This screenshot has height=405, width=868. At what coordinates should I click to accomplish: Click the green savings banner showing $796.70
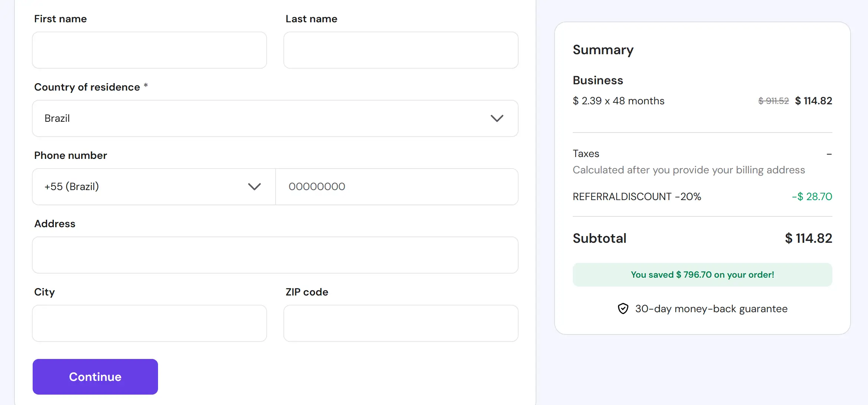coord(702,275)
